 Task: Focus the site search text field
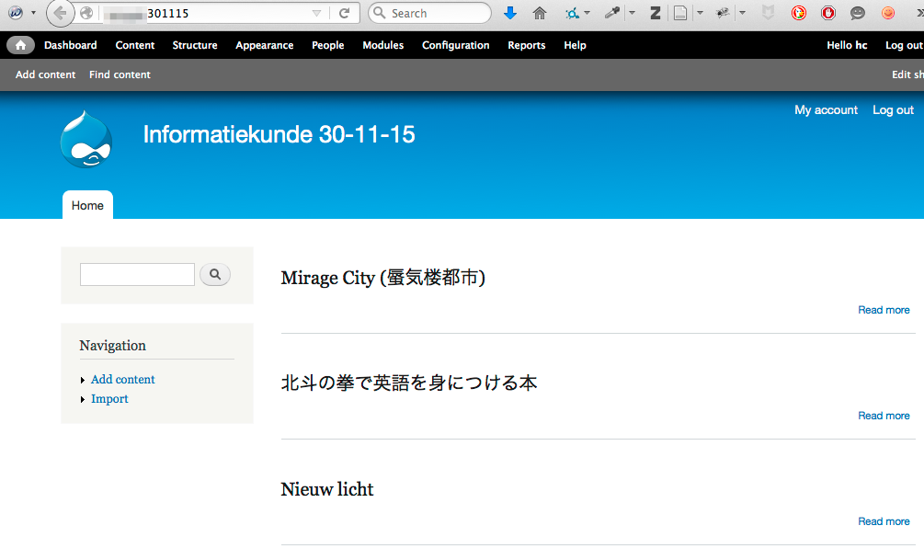pyautogui.click(x=137, y=274)
